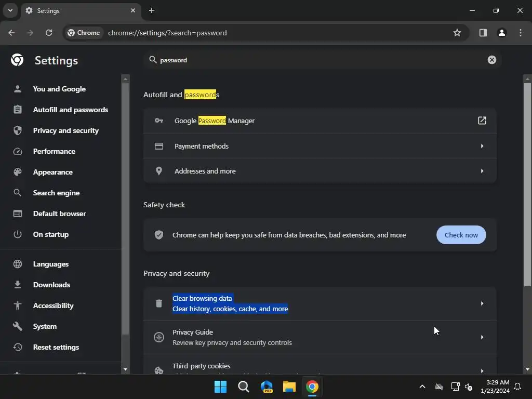Click the location pin icon for Addresses
The image size is (532, 399).
pos(159,171)
